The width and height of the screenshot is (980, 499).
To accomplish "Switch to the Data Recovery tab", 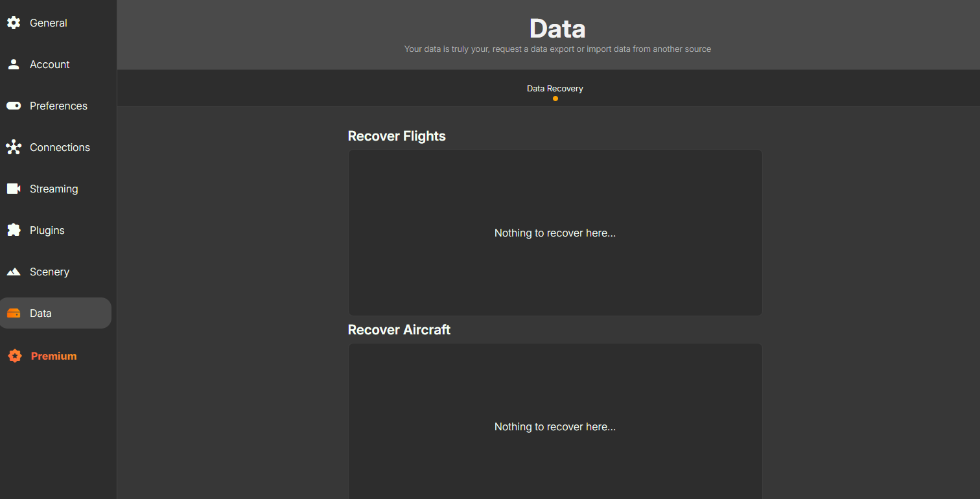I will coord(555,89).
